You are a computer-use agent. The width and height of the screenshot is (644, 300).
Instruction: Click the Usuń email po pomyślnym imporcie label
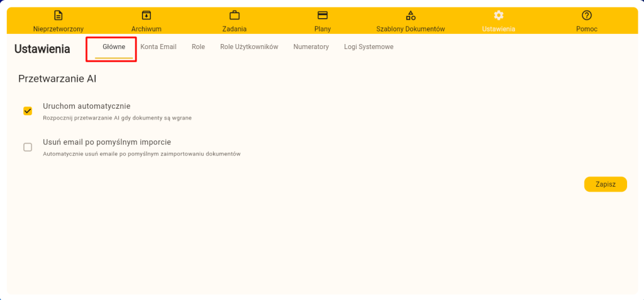click(x=107, y=142)
